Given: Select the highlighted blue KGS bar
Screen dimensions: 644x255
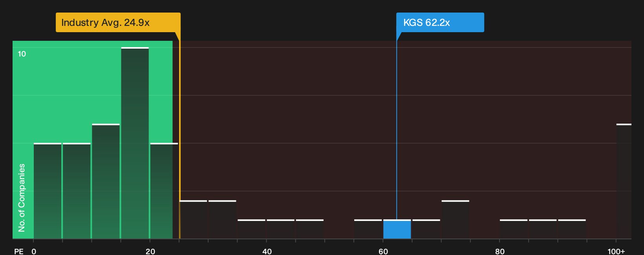Looking at the screenshot, I should pos(397,229).
